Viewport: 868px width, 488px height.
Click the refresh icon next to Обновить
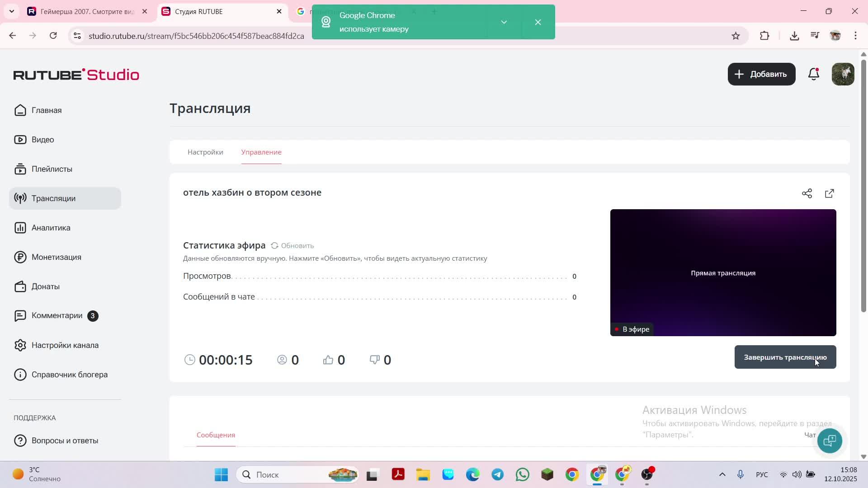pyautogui.click(x=274, y=246)
